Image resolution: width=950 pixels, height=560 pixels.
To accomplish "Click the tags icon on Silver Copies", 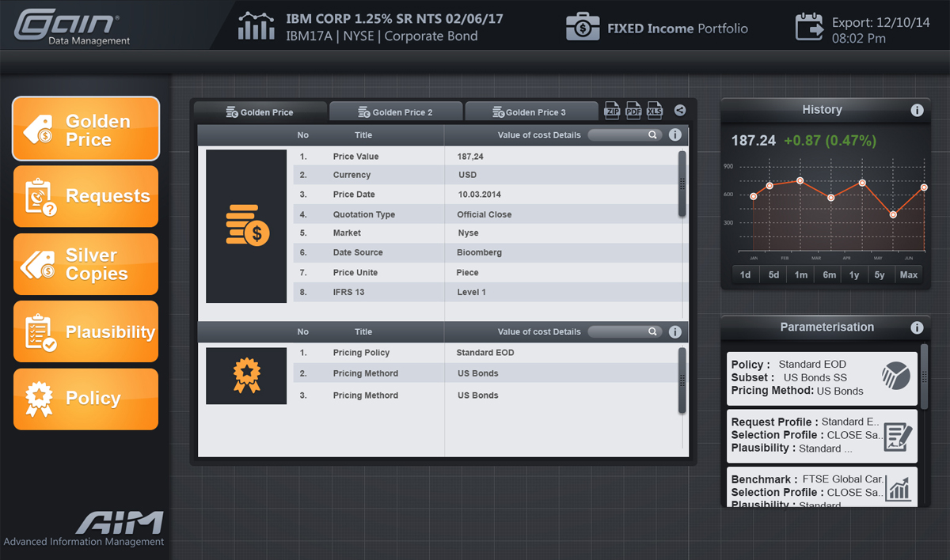I will [38, 264].
